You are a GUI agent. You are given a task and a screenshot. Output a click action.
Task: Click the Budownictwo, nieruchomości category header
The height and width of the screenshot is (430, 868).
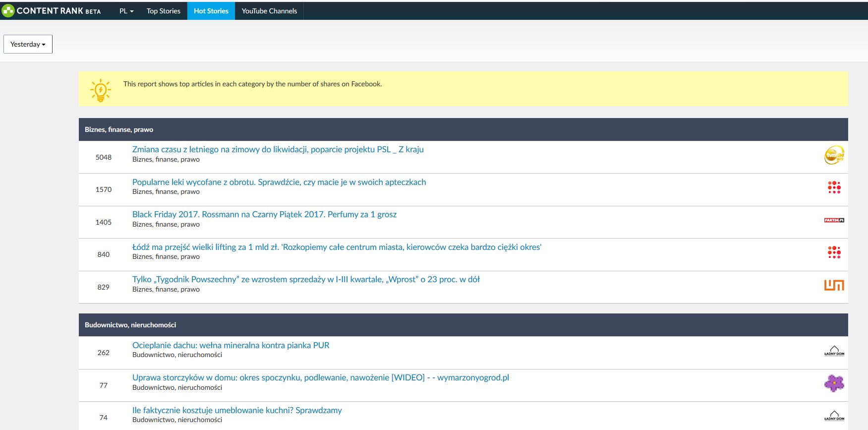pyautogui.click(x=130, y=325)
